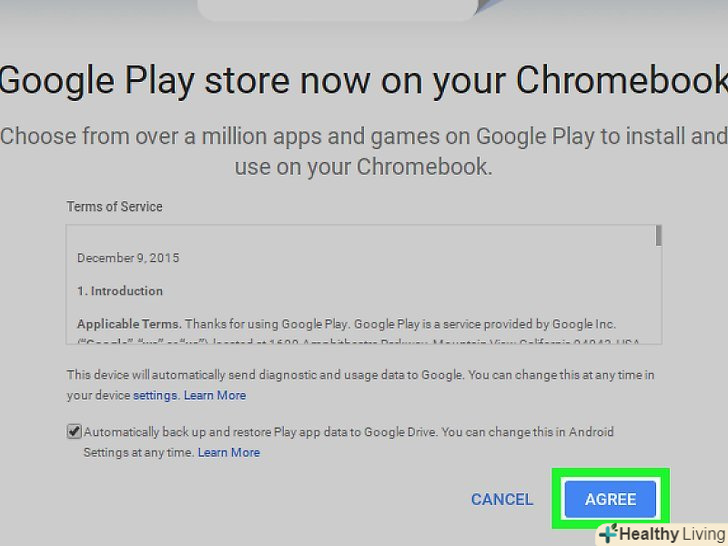
Task: Click the white panel at the top
Action: [338, 10]
